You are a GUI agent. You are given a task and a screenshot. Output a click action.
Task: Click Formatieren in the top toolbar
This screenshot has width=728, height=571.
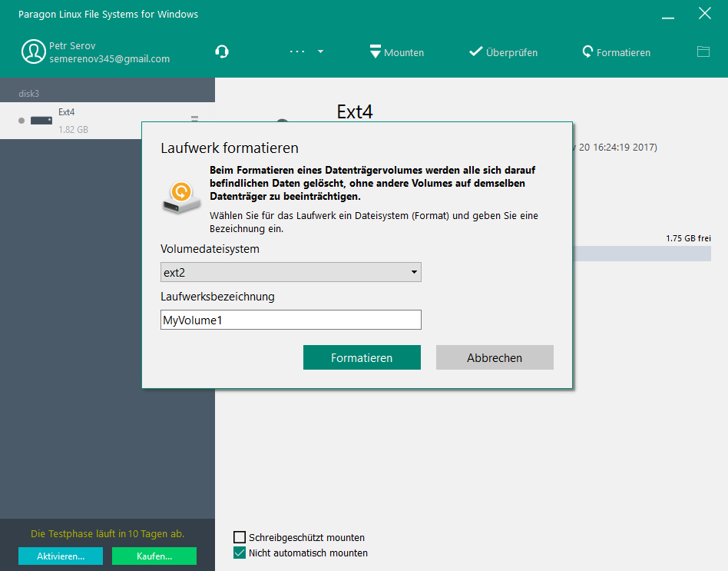coord(616,52)
